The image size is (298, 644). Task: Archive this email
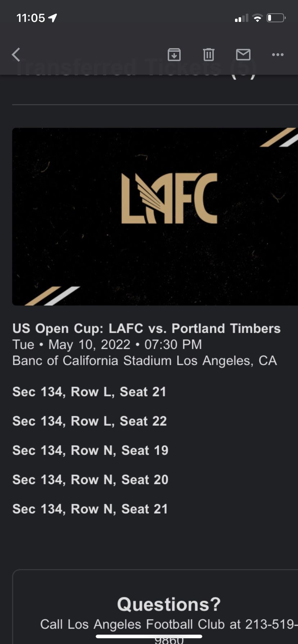[x=174, y=55]
